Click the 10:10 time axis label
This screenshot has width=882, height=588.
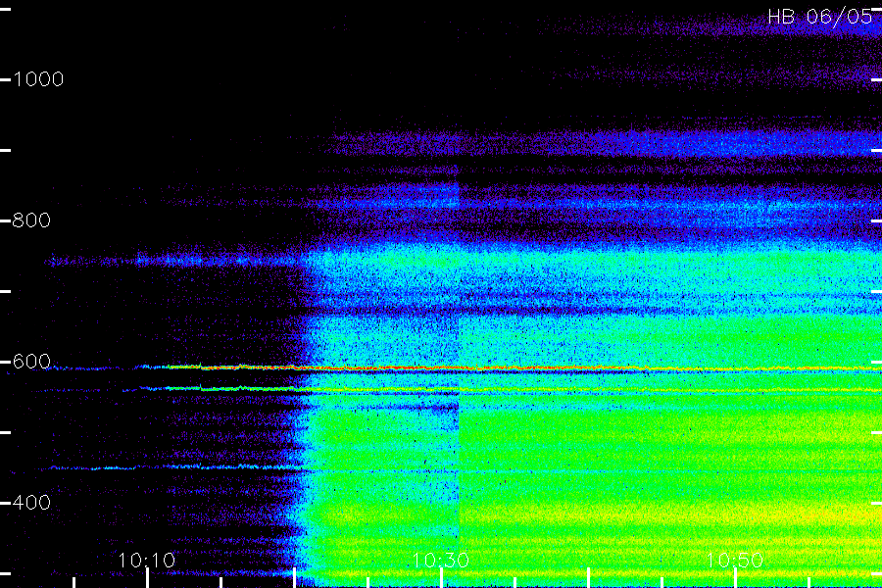click(147, 560)
